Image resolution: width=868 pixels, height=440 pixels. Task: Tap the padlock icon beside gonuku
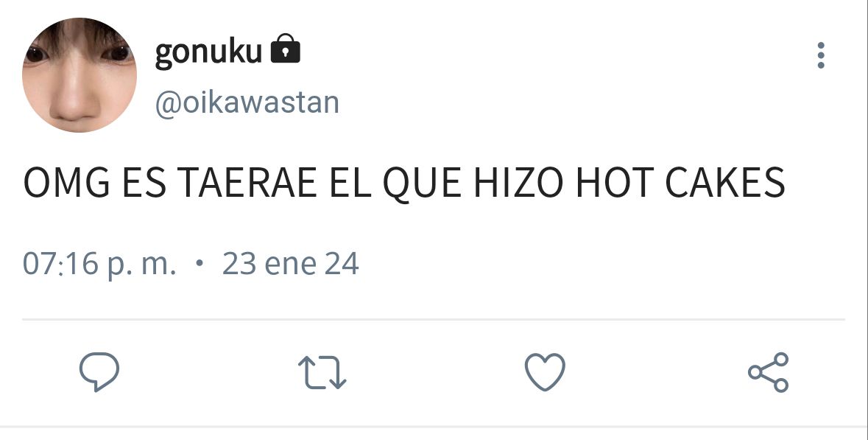click(285, 49)
